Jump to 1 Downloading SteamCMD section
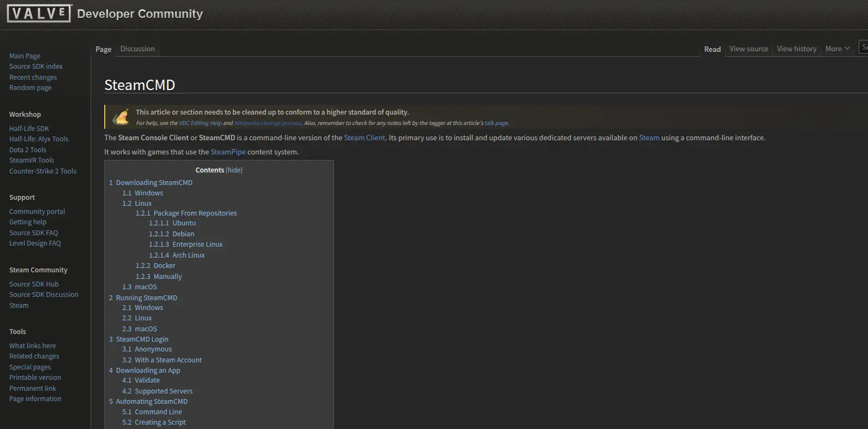The width and height of the screenshot is (868, 429). point(151,182)
